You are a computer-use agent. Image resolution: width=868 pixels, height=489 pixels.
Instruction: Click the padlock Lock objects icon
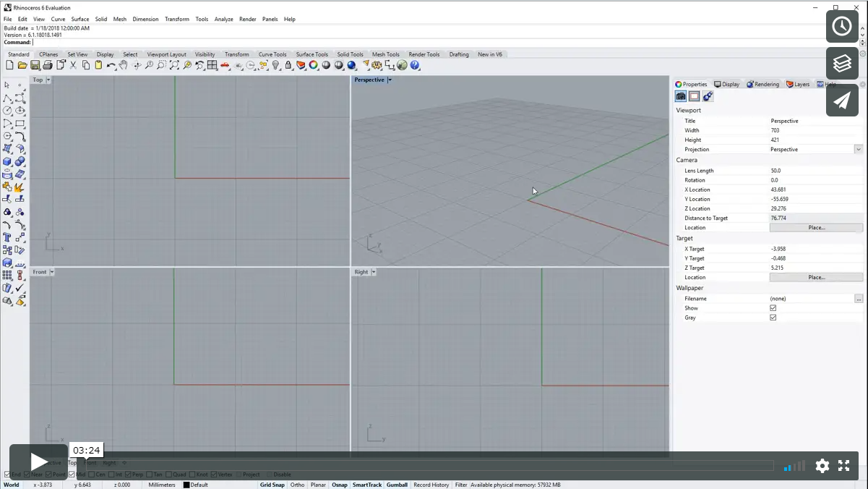(288, 65)
